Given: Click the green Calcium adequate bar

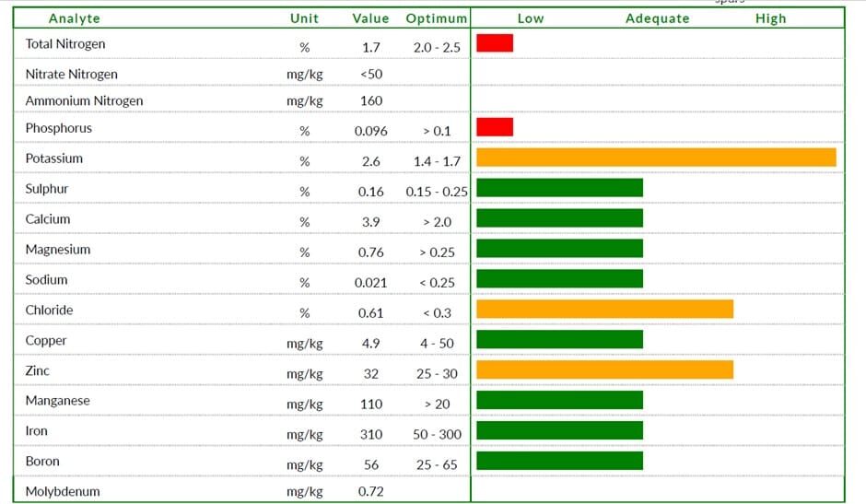Looking at the screenshot, I should tap(559, 217).
